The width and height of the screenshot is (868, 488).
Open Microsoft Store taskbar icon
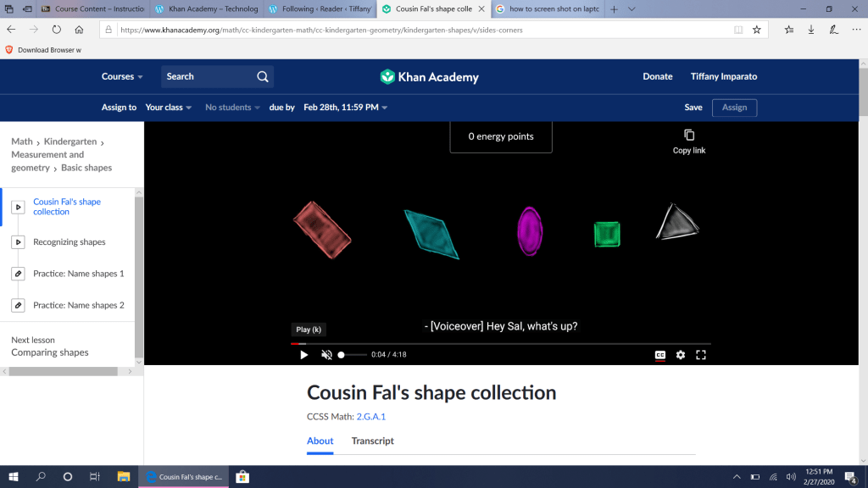point(242,476)
